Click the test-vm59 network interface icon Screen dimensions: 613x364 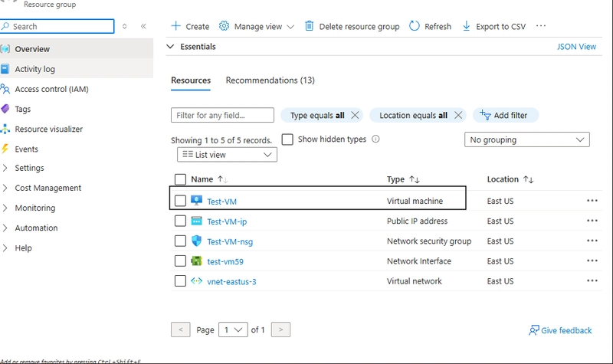[196, 261]
